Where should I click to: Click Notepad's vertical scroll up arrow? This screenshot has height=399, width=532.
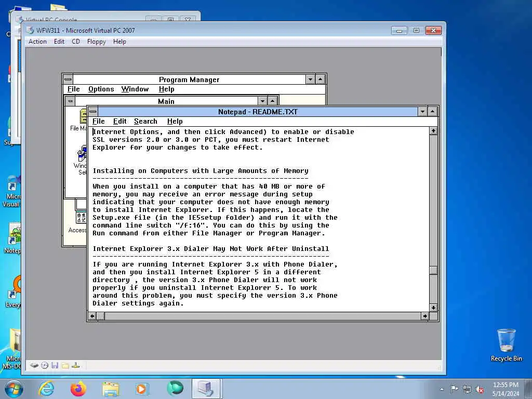433,131
